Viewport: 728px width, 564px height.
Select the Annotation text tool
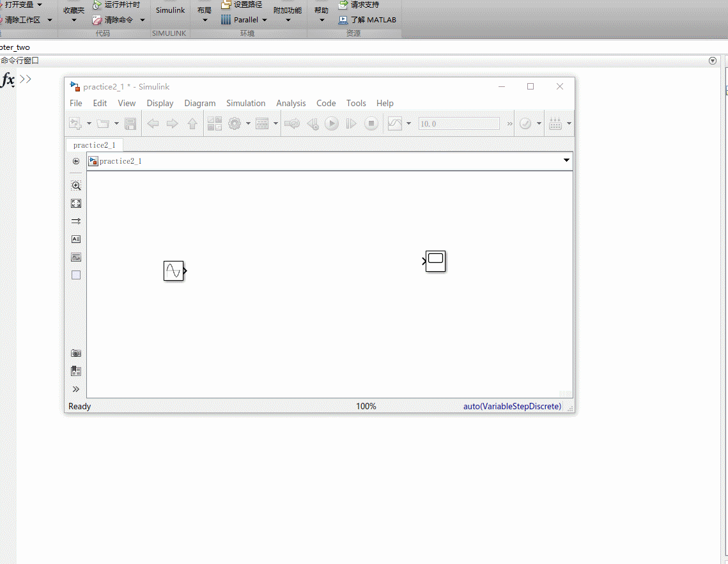tap(76, 239)
